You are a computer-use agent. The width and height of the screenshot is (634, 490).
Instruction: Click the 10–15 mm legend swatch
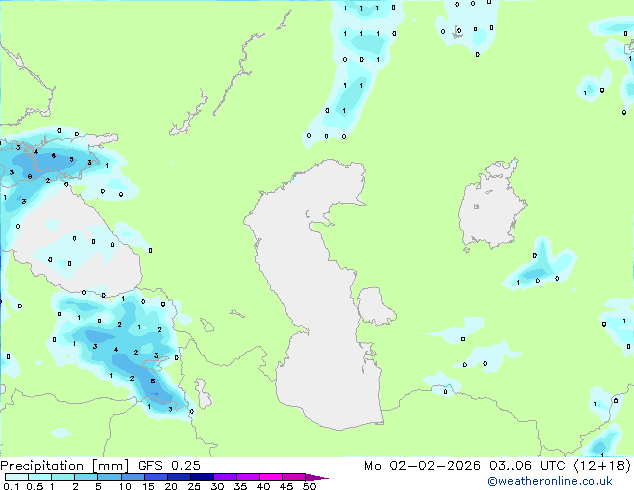coord(133,477)
